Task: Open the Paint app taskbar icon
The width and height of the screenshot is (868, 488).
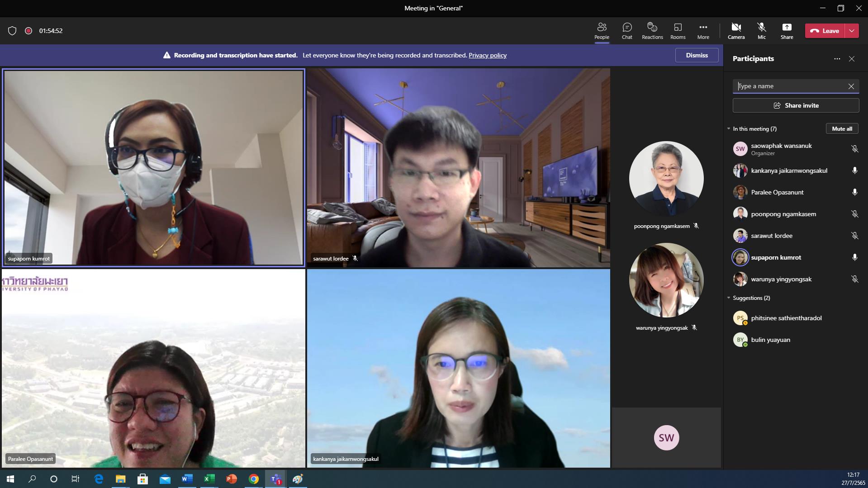Action: click(x=298, y=479)
